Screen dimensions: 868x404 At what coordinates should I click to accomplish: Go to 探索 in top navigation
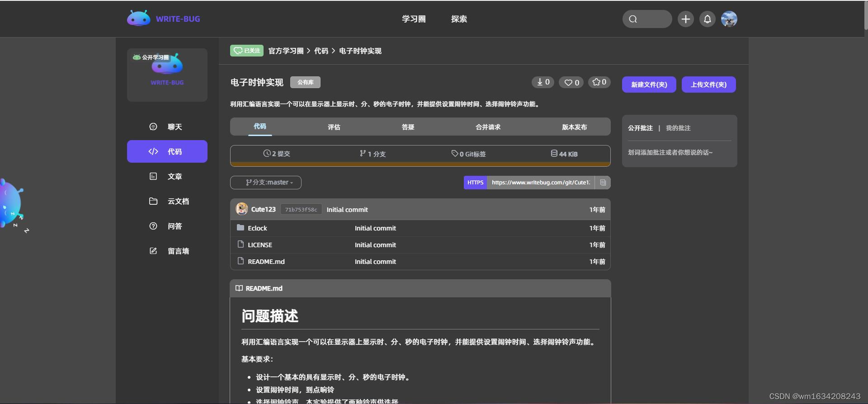pyautogui.click(x=459, y=19)
